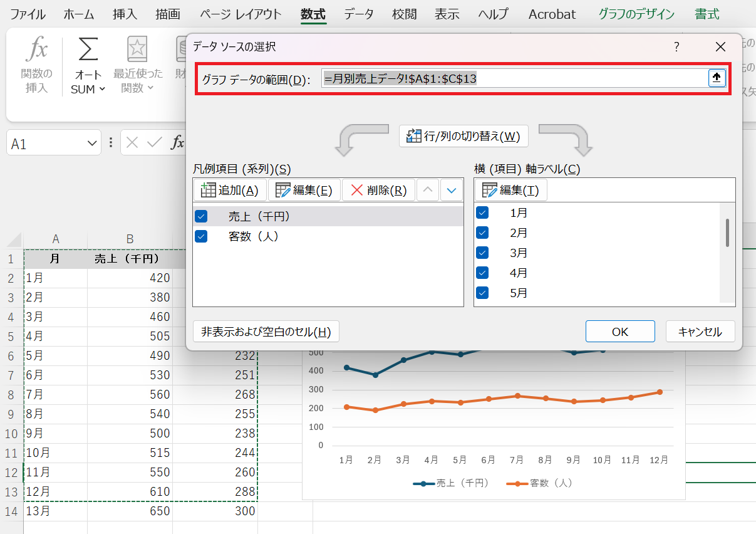This screenshot has height=534, width=756.
Task: Open the ヘルプ tab
Action: point(493,14)
